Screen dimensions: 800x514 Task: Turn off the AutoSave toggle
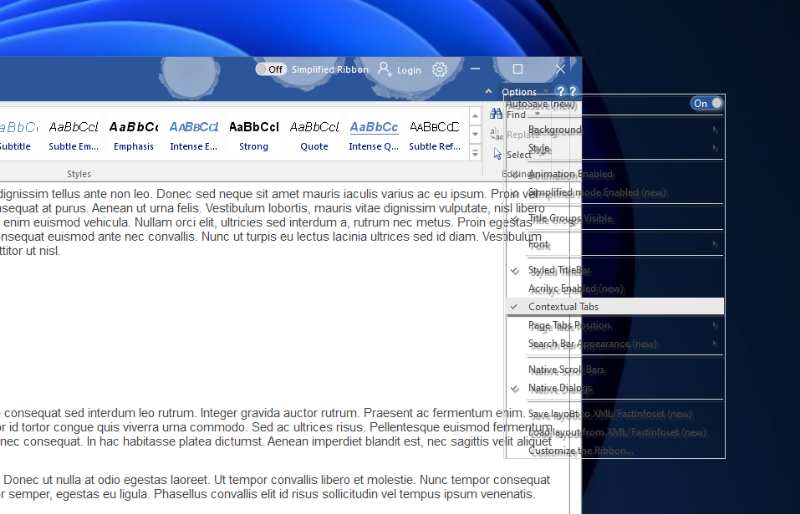(707, 103)
